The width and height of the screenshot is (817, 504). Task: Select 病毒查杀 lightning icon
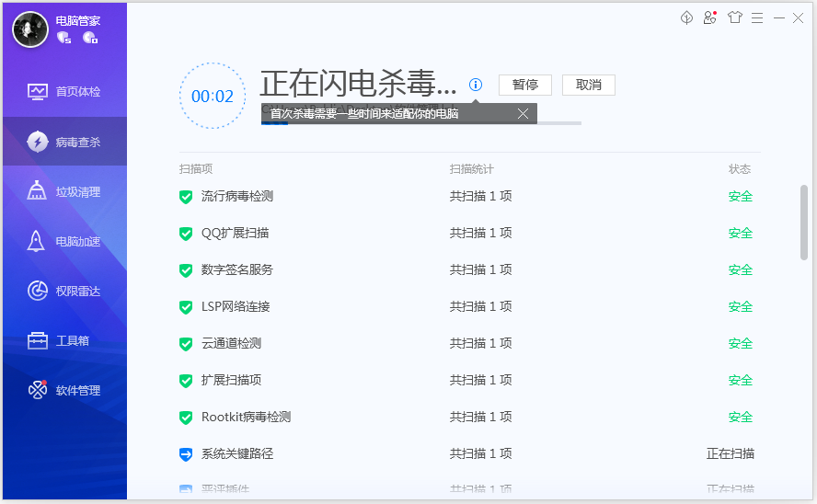tap(38, 142)
